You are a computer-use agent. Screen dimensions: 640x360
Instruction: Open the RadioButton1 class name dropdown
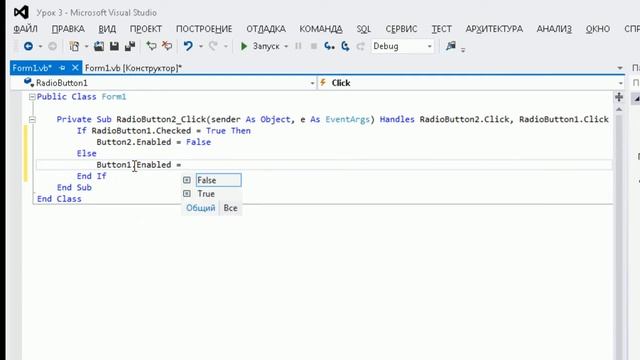(x=312, y=83)
